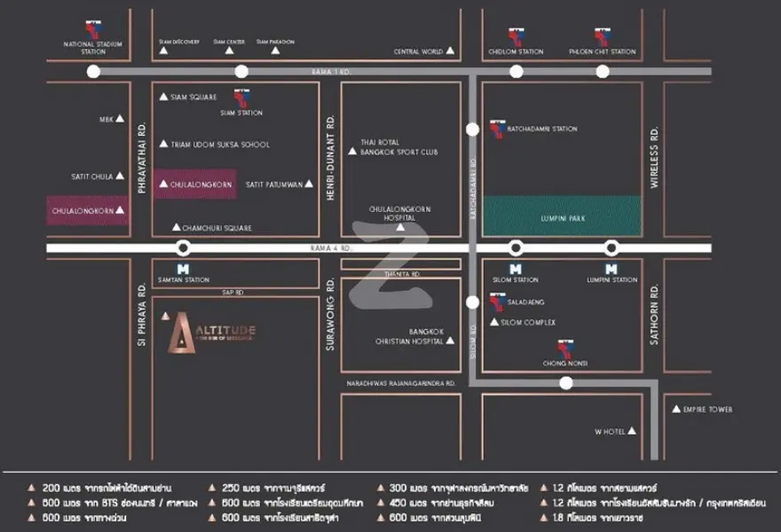Click the Thanita Rd. label
This screenshot has width=781, height=532.
point(402,274)
